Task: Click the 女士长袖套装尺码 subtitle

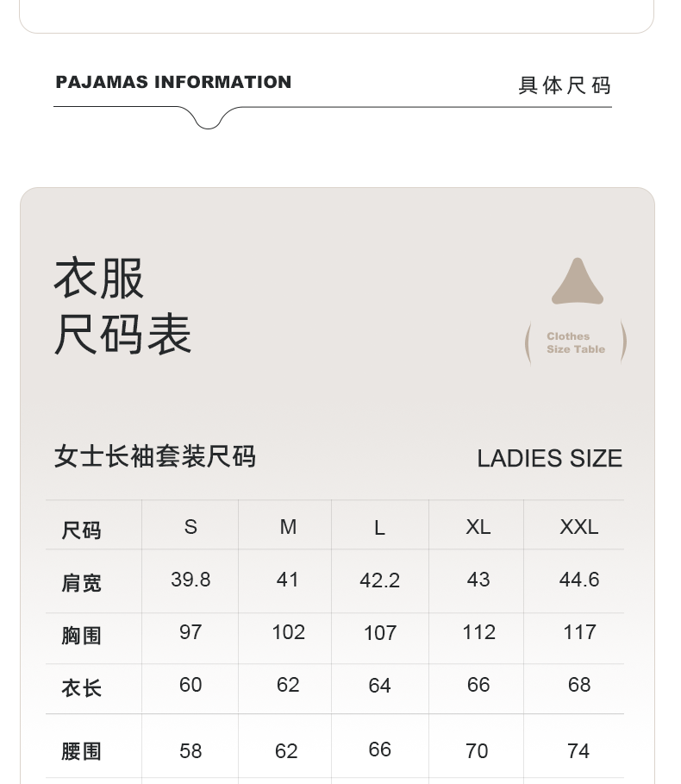Action: coord(155,456)
